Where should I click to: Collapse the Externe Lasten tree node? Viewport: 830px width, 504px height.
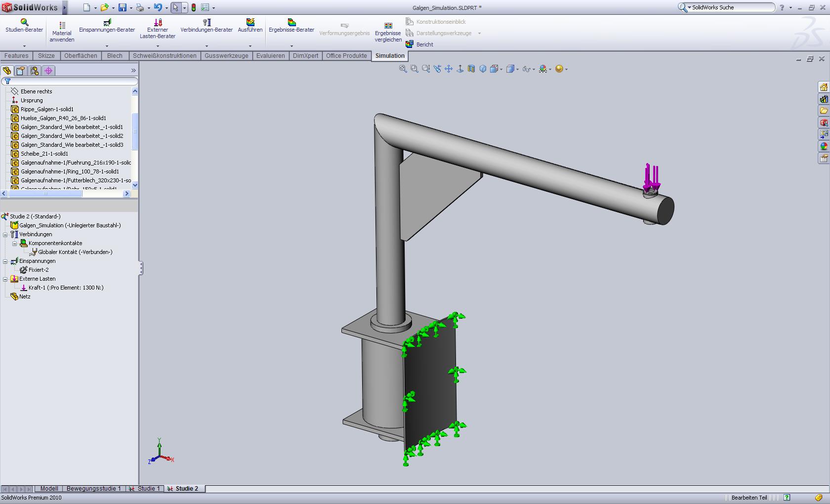coord(5,279)
